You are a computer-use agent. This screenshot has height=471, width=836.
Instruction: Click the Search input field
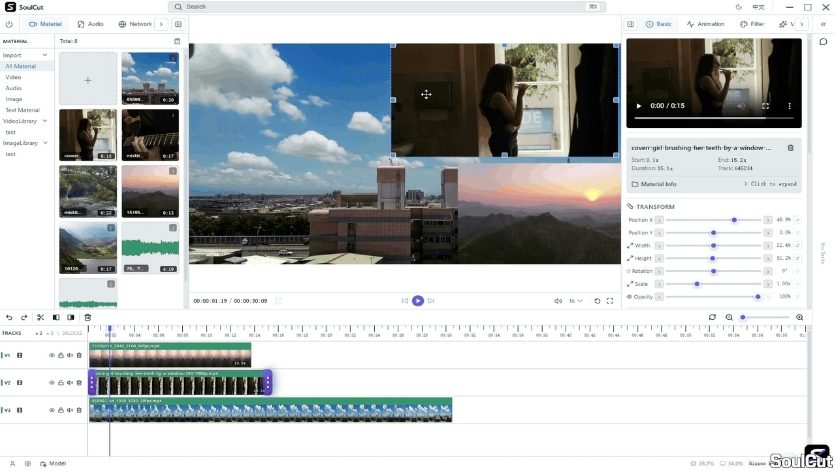pyautogui.click(x=387, y=7)
